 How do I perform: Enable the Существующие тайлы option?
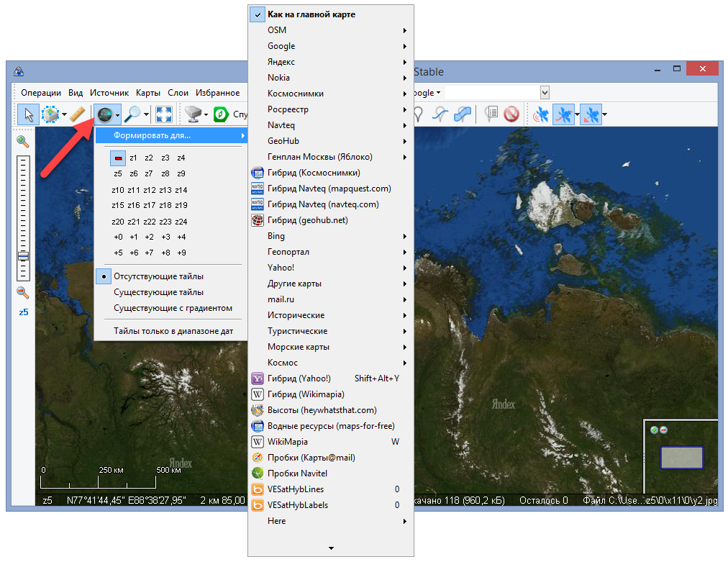tap(158, 292)
